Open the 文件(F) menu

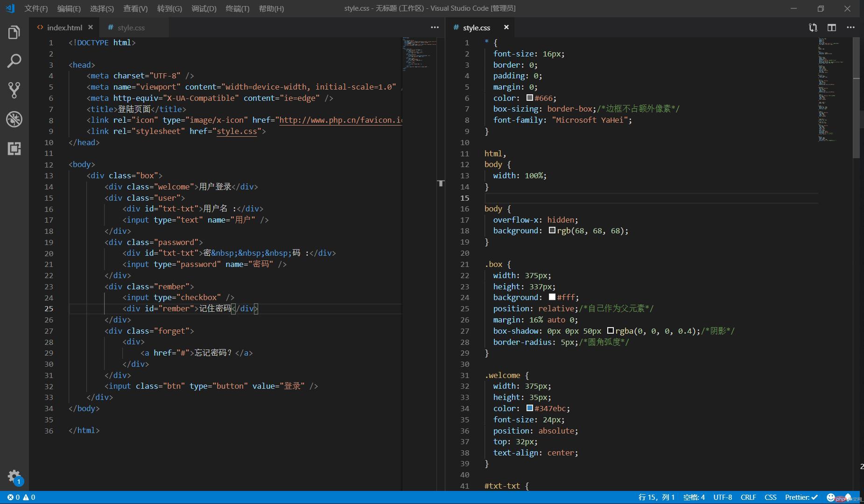[x=36, y=8]
